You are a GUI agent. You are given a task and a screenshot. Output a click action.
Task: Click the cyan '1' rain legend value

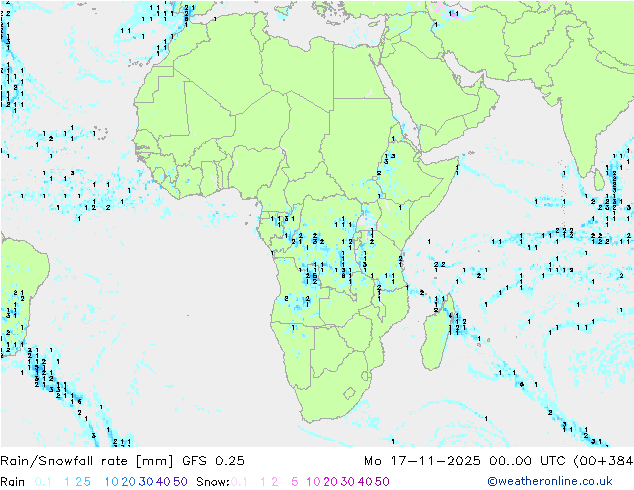(x=67, y=482)
